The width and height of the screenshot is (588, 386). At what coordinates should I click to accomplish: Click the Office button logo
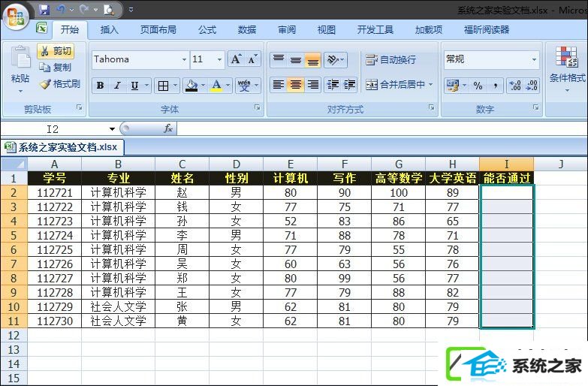point(16,16)
